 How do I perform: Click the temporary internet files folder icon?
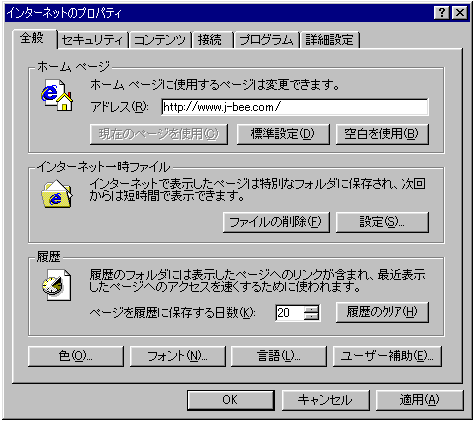pos(57,194)
